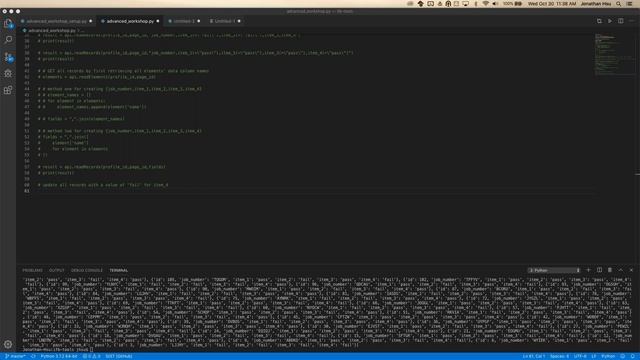Image resolution: width=640 pixels, height=360 pixels.
Task: Open the OUTPUT panel tab
Action: [57, 270]
